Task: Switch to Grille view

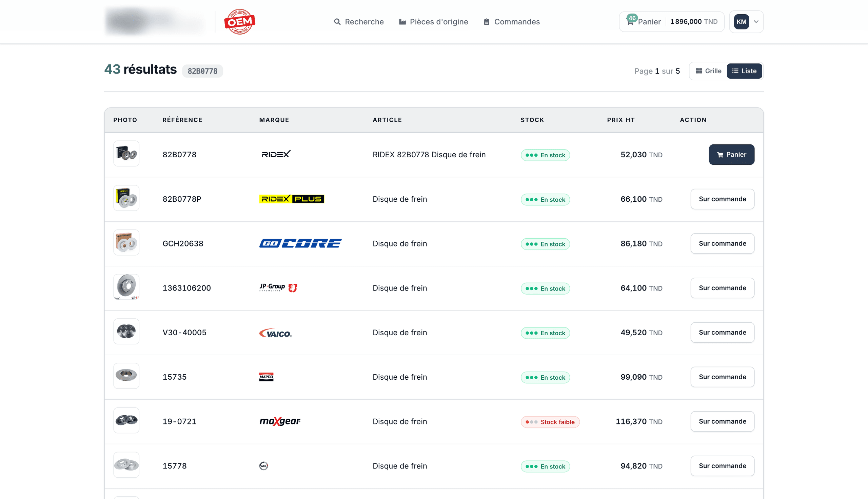Action: 708,71
